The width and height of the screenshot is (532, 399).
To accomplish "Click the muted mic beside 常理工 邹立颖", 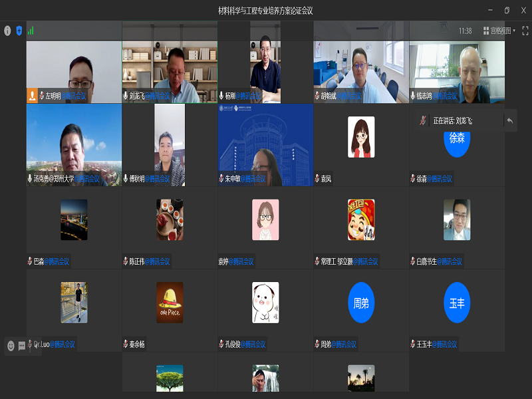I will [317, 261].
